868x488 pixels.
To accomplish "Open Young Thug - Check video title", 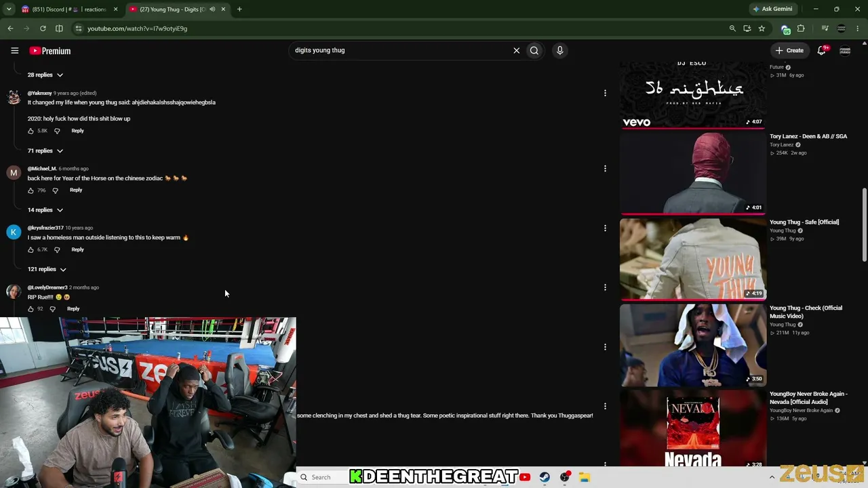I will [806, 312].
